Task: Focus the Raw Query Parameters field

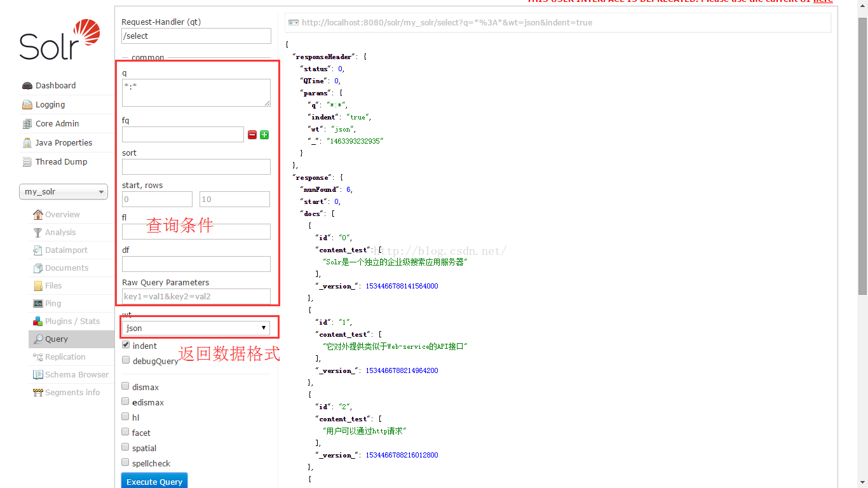Action: click(196, 296)
